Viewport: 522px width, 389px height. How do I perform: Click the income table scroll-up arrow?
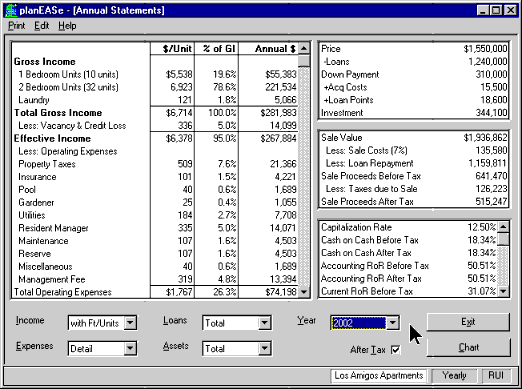click(x=304, y=49)
